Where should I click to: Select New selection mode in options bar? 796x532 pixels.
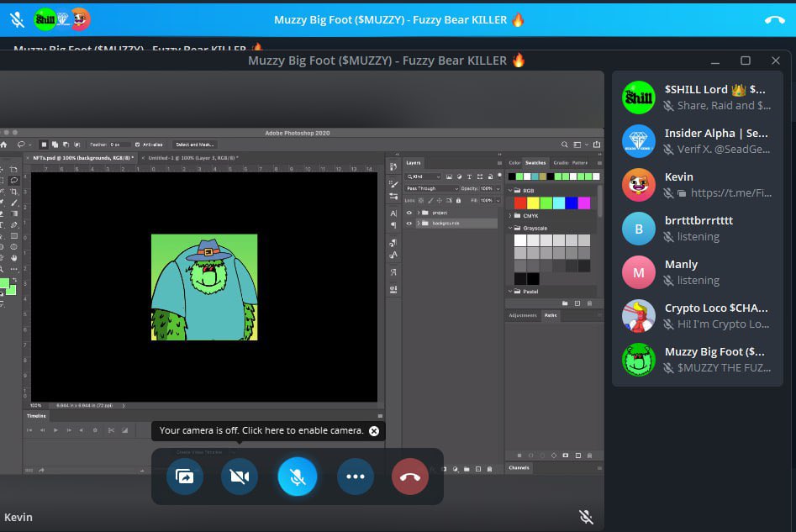(x=45, y=145)
